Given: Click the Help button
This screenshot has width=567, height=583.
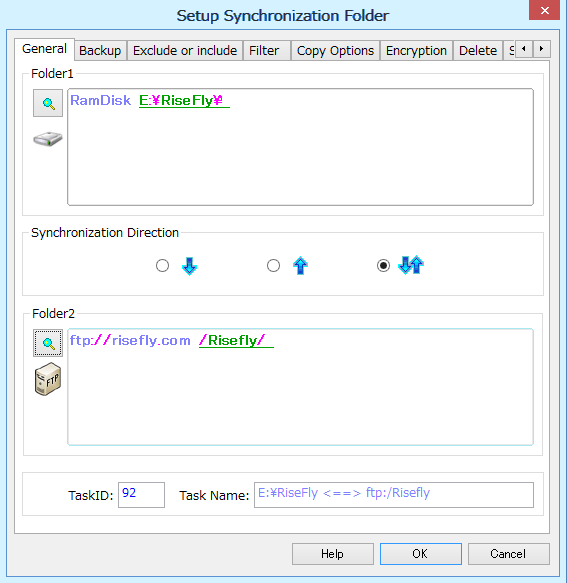Looking at the screenshot, I should click(x=332, y=554).
